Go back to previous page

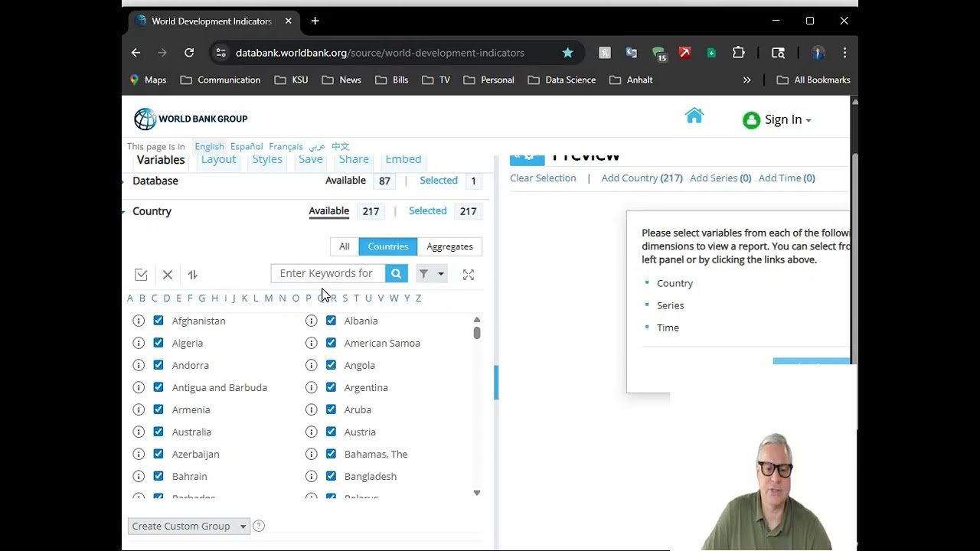tap(136, 53)
